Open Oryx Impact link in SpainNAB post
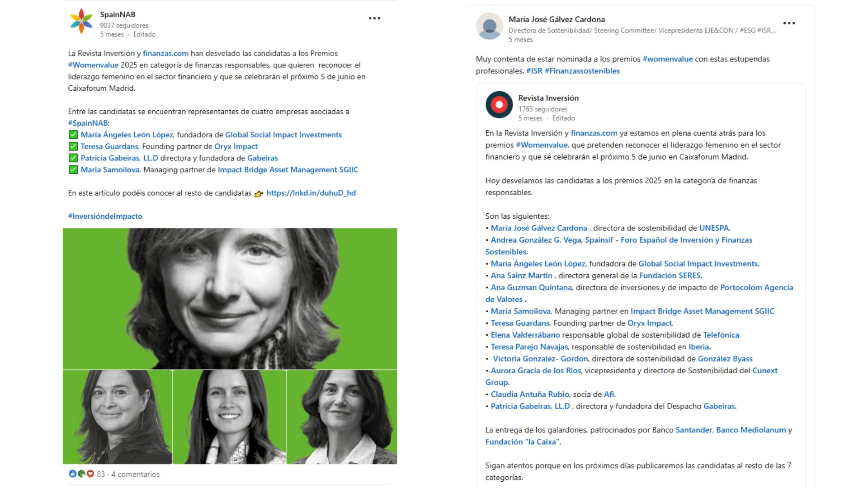This screenshot has width=868, height=488. [236, 146]
